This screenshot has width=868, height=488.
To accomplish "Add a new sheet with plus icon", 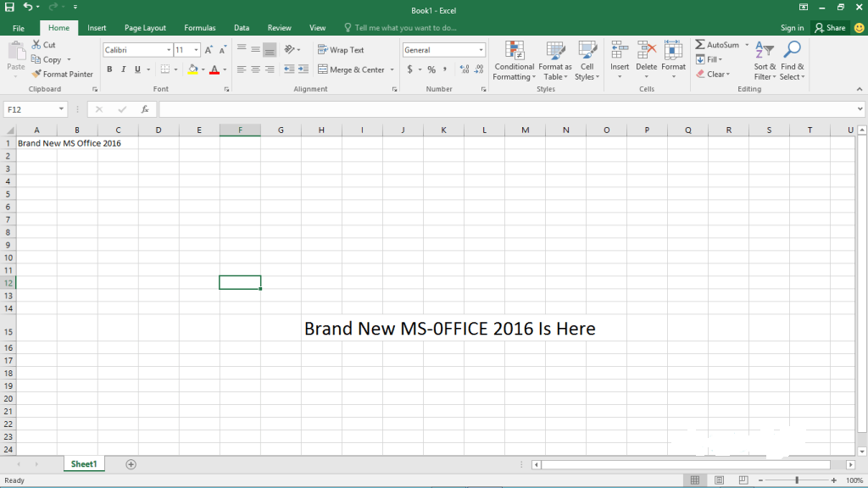I will pos(131,464).
